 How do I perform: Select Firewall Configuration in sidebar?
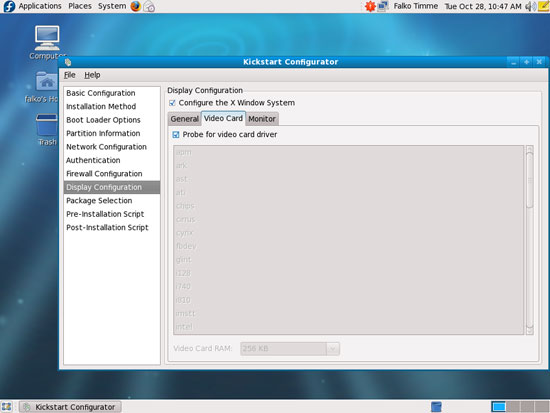click(x=112, y=174)
